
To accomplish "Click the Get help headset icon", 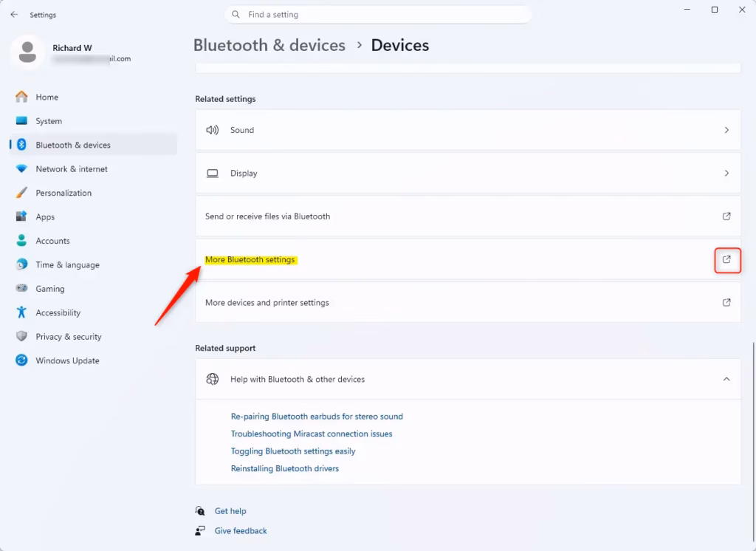I will tap(200, 510).
